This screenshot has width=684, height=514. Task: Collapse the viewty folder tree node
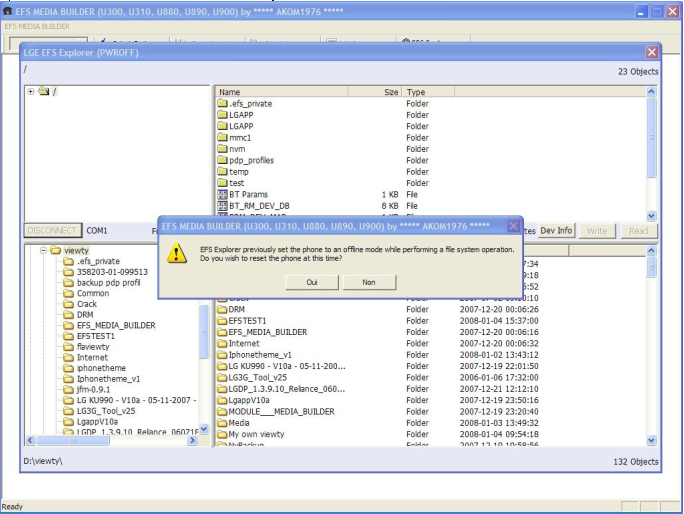coord(44,251)
